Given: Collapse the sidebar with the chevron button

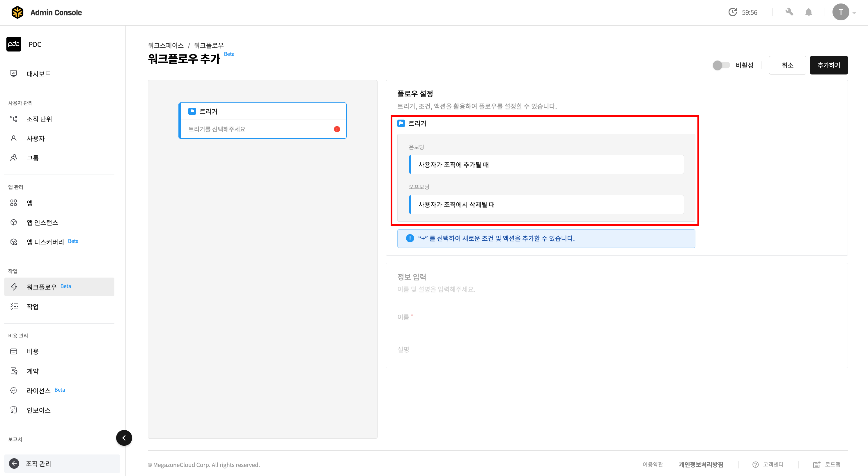Looking at the screenshot, I should (x=124, y=438).
